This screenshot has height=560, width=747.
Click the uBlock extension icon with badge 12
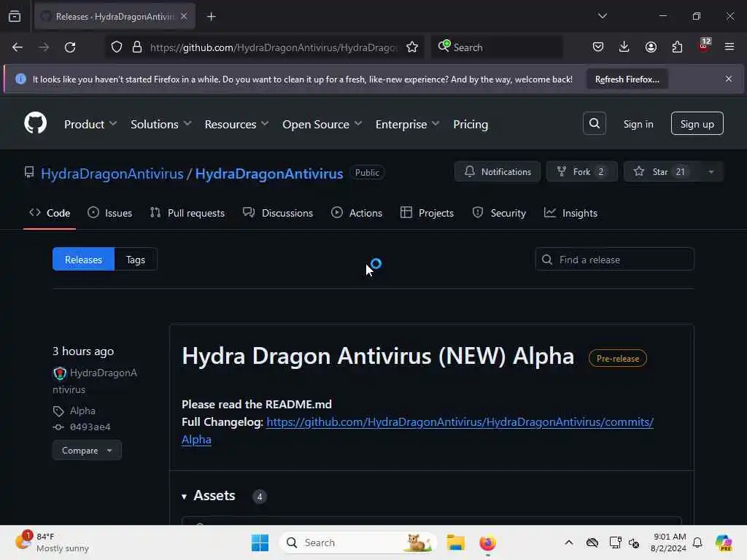click(704, 46)
